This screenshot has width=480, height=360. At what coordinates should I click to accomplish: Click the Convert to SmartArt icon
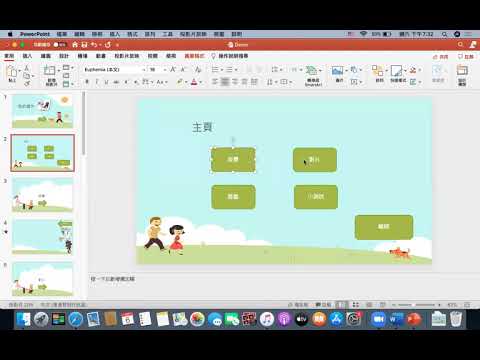311,70
